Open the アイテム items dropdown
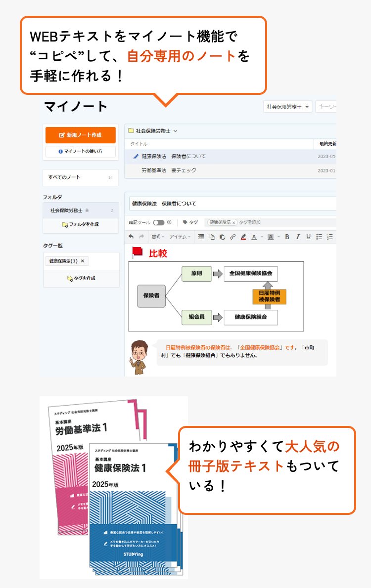The height and width of the screenshot is (588, 371). click(x=180, y=237)
